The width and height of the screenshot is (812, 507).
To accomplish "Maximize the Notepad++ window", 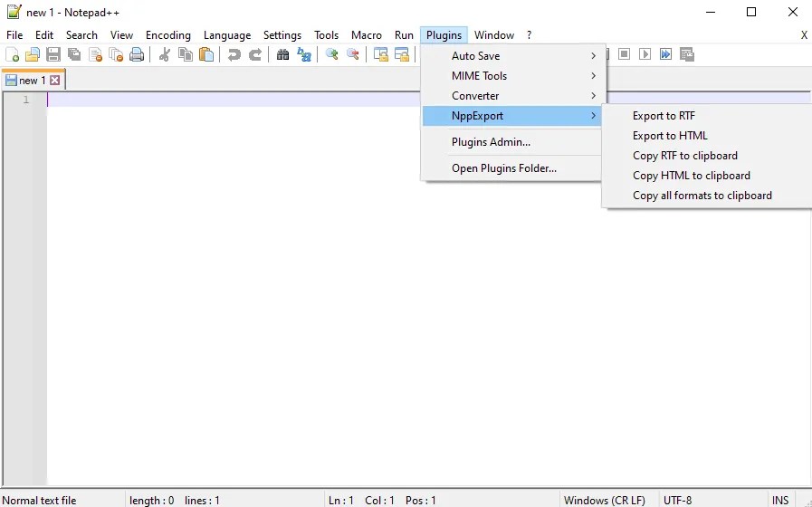I will 751,12.
